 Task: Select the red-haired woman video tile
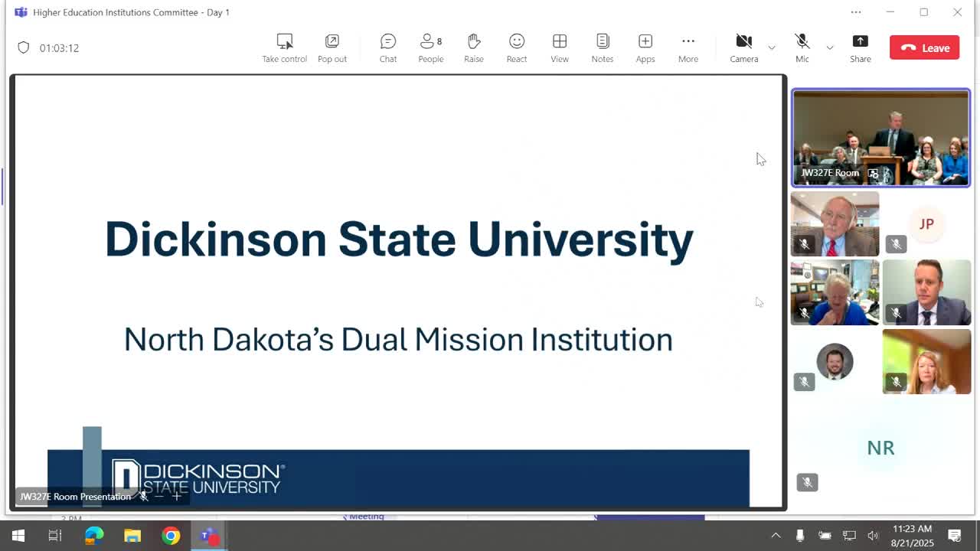point(926,361)
